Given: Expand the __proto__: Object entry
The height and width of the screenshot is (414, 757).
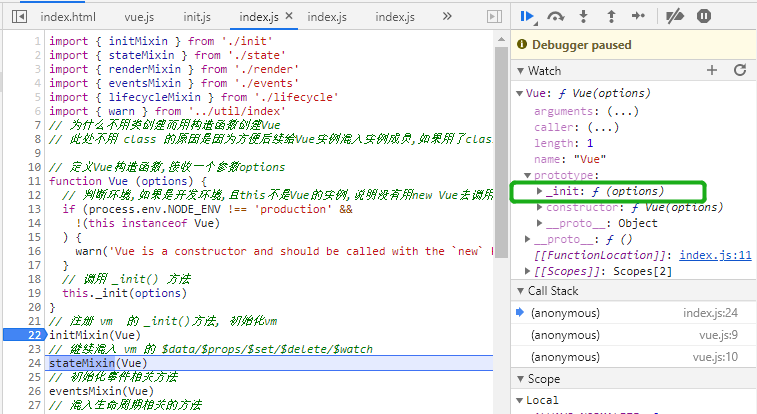Looking at the screenshot, I should point(539,223).
